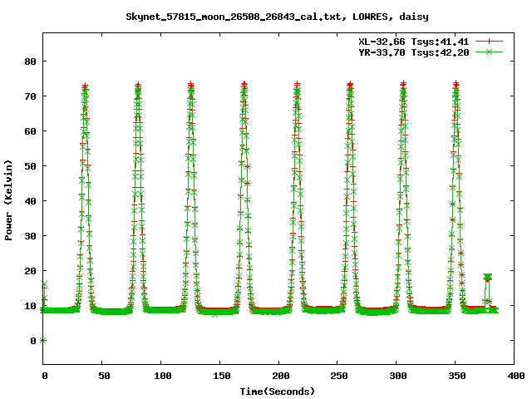Click the y-axis tick label 30

coord(30,236)
